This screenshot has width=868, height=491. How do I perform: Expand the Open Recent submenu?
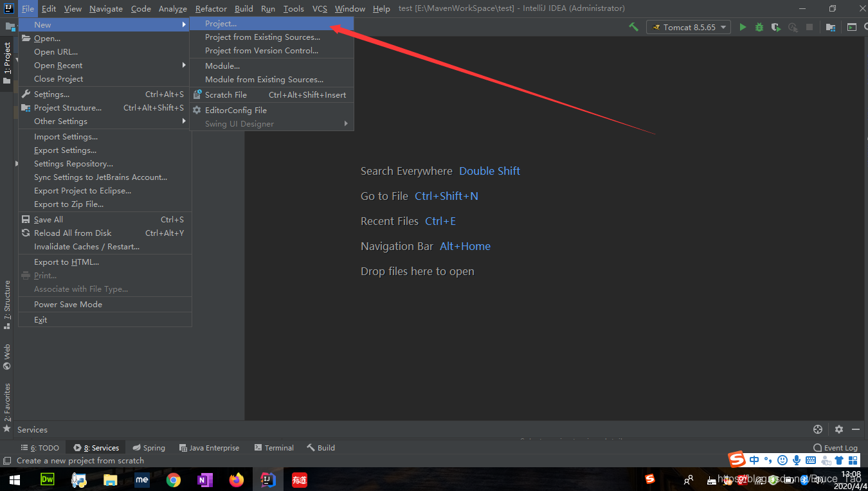coord(104,65)
